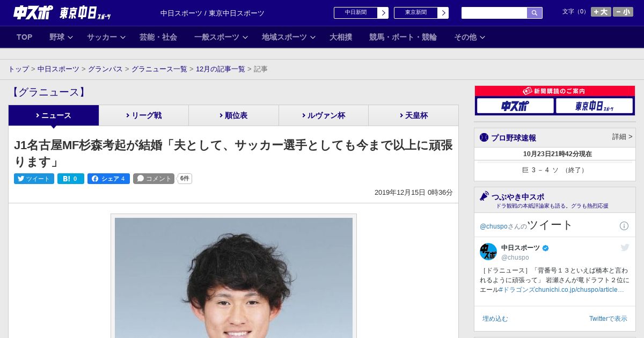Open 詳細 for プロ野球速報
This screenshot has width=644, height=338.
tap(622, 137)
